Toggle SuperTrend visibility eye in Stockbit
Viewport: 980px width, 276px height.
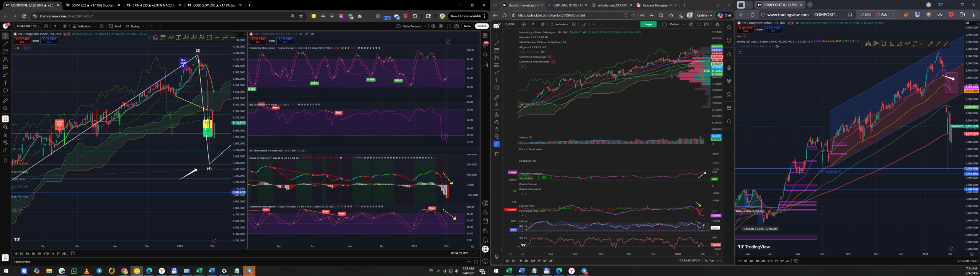click(543, 52)
